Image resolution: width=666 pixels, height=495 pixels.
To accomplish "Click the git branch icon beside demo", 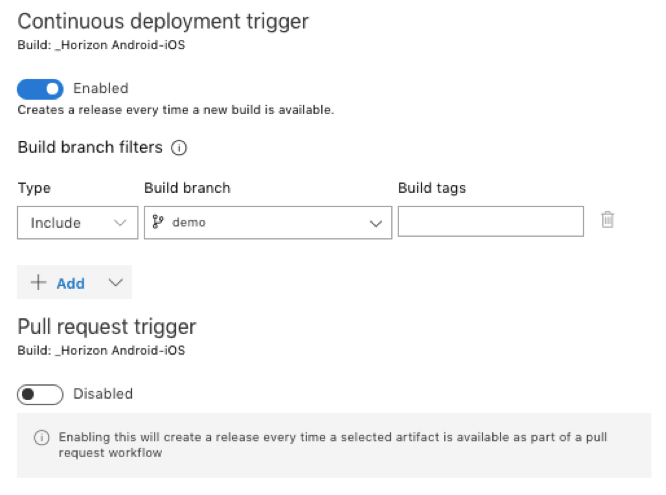I will [158, 222].
